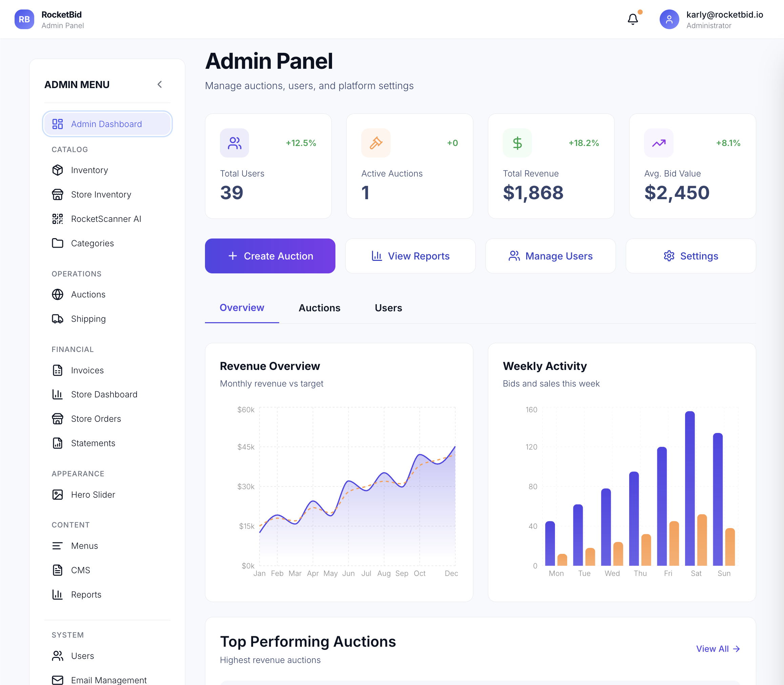
Task: Expand the Top Performing Auctions list via View All
Action: pos(718,649)
